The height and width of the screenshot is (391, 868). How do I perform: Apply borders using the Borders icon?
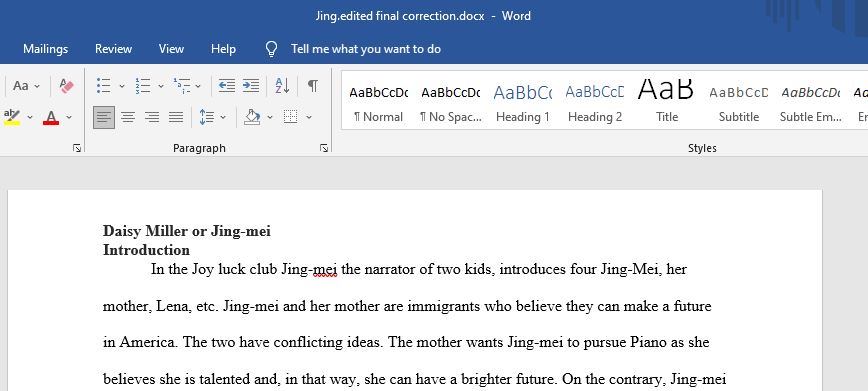point(291,117)
